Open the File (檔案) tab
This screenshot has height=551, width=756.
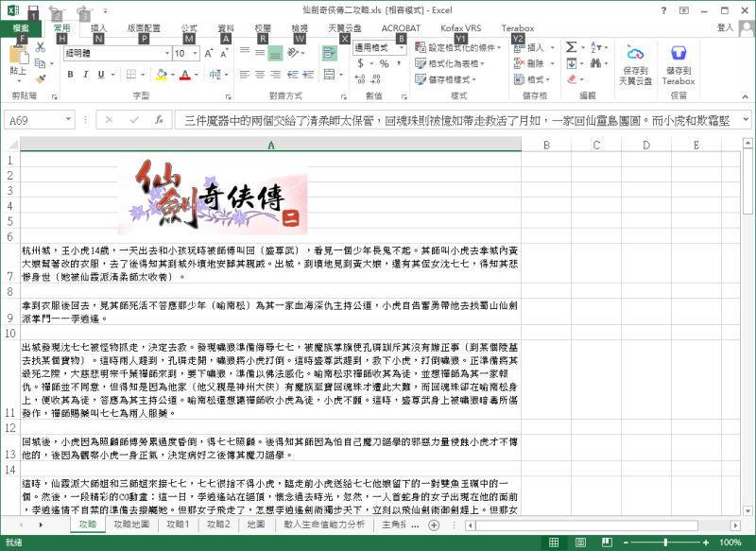[x=21, y=28]
